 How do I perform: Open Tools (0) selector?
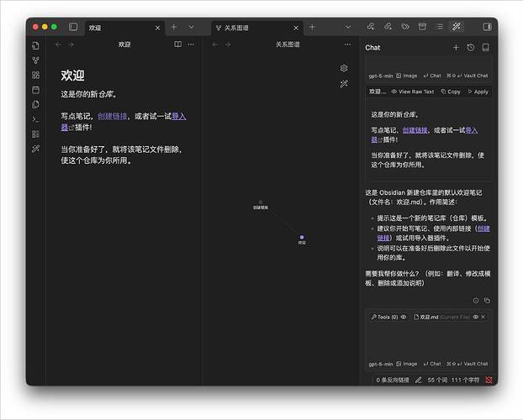[384, 317]
